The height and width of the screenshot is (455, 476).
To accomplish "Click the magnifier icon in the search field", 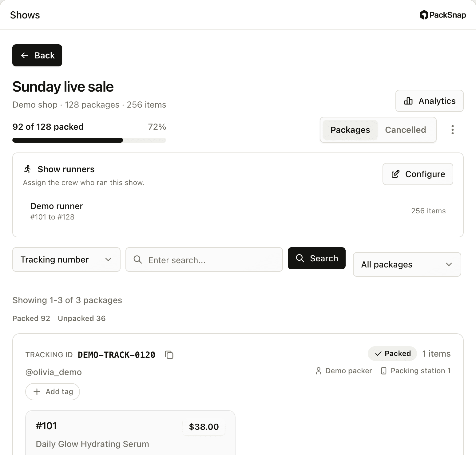I will (138, 259).
